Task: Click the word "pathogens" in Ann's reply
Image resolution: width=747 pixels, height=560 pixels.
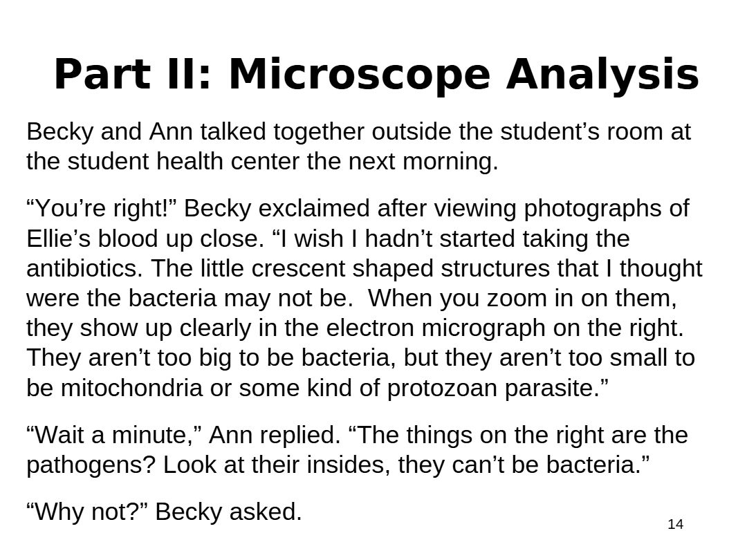Action: point(90,465)
